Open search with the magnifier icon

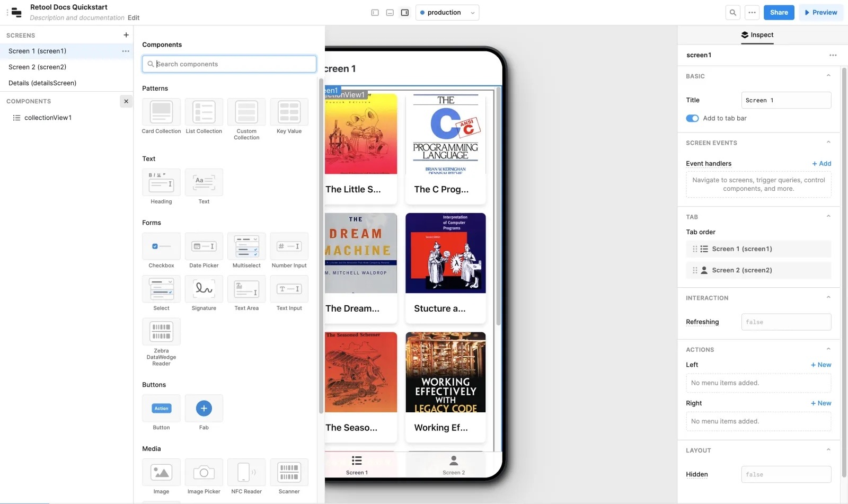(x=732, y=12)
